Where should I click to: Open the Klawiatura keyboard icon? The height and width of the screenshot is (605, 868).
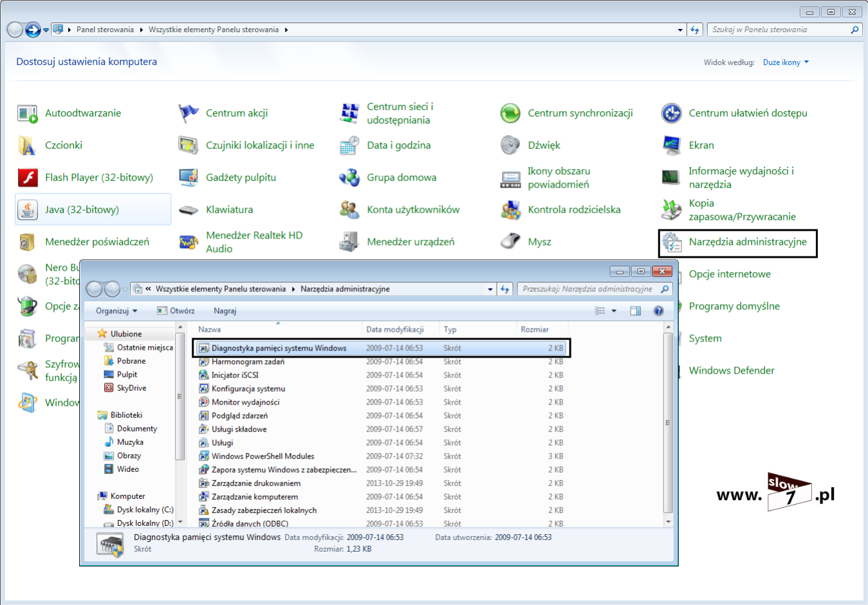(x=189, y=210)
